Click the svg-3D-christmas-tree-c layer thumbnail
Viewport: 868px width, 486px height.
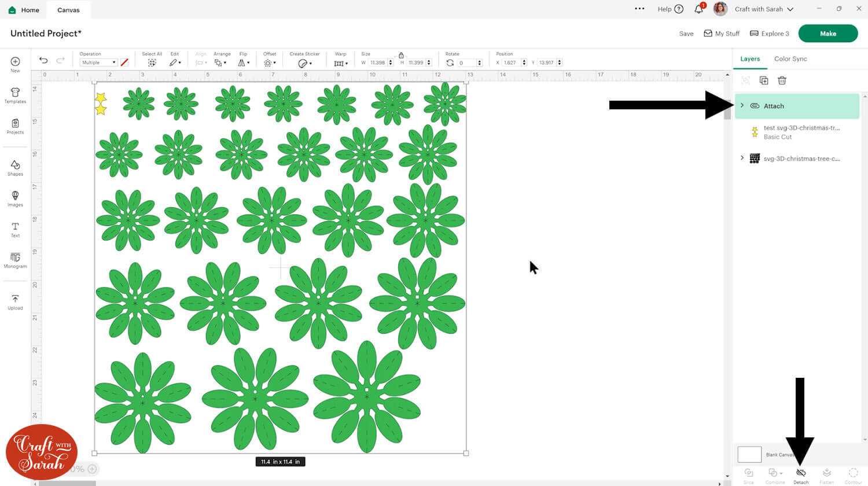coord(755,158)
